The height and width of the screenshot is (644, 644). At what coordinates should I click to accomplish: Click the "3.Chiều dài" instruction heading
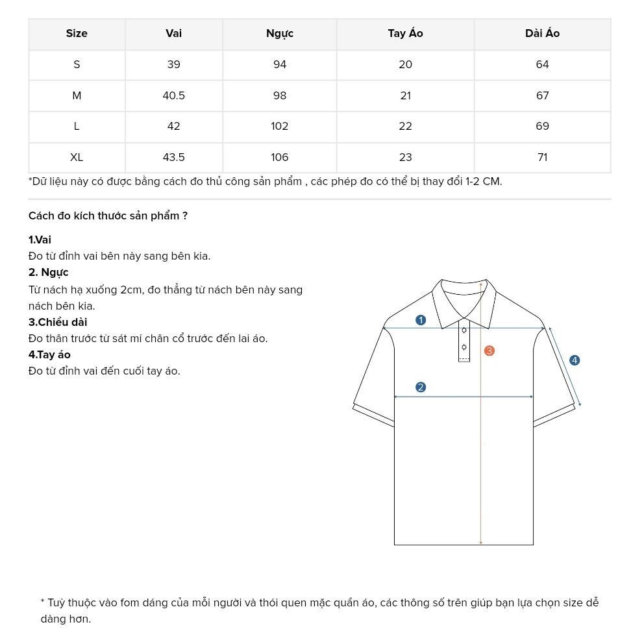[x=58, y=323]
